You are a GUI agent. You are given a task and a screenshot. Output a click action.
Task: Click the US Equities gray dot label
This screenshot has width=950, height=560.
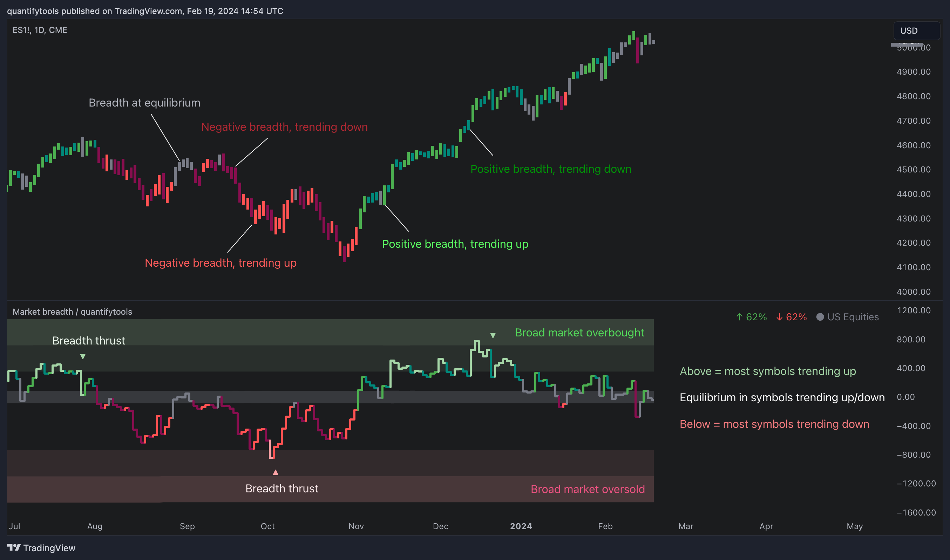(847, 317)
